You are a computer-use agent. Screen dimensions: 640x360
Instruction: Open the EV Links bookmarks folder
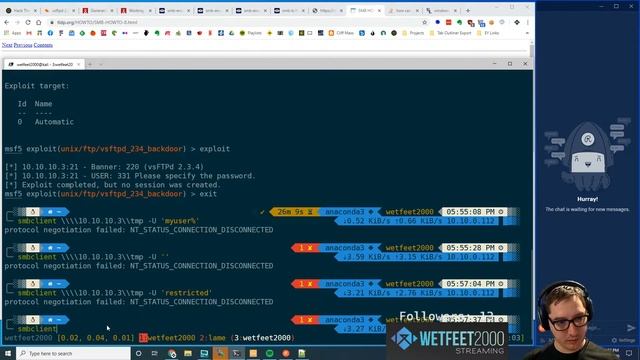click(x=488, y=33)
